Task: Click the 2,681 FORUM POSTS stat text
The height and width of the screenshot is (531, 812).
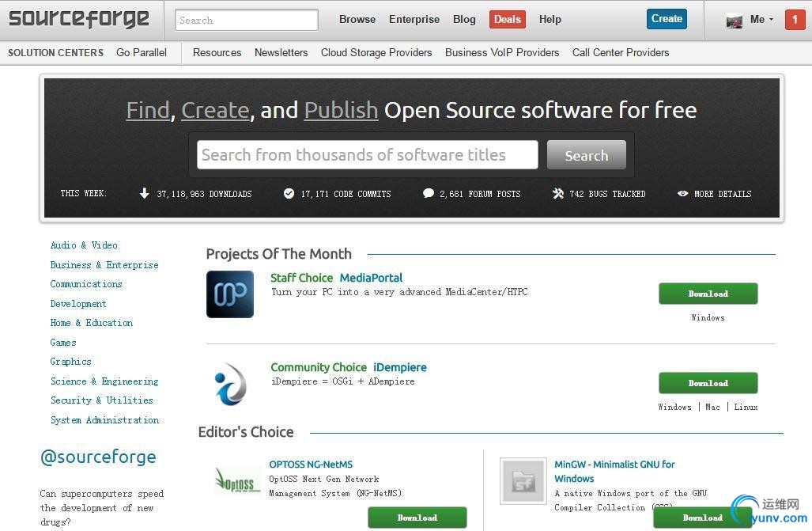Action: tap(480, 193)
